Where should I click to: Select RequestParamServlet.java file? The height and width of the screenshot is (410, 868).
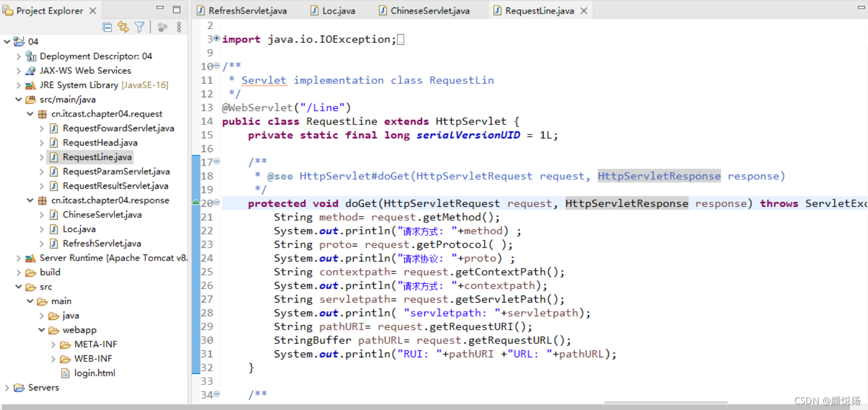coord(116,172)
